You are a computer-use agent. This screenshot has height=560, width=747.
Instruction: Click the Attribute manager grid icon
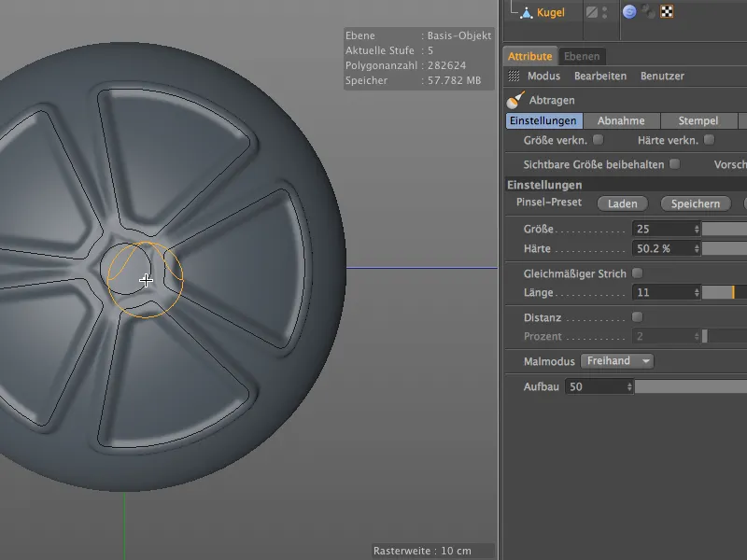tap(514, 76)
